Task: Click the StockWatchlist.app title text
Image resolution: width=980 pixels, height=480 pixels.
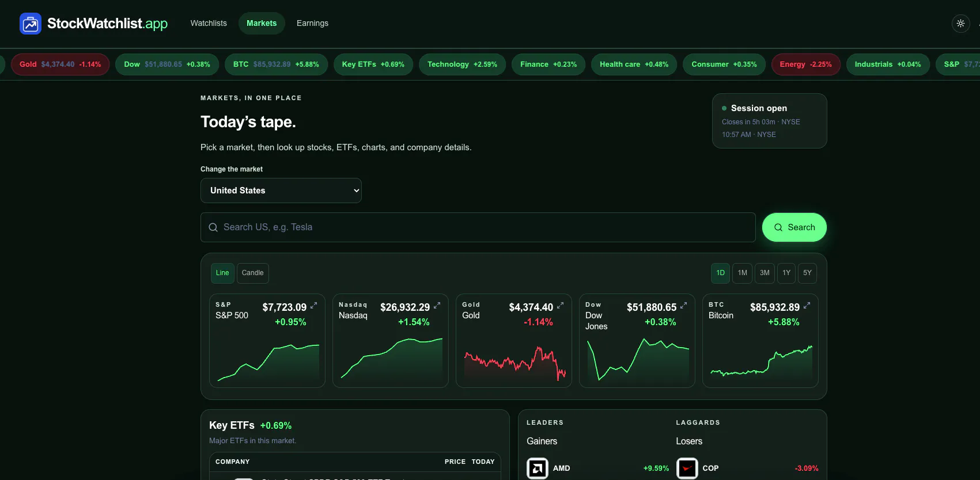Action: [107, 24]
